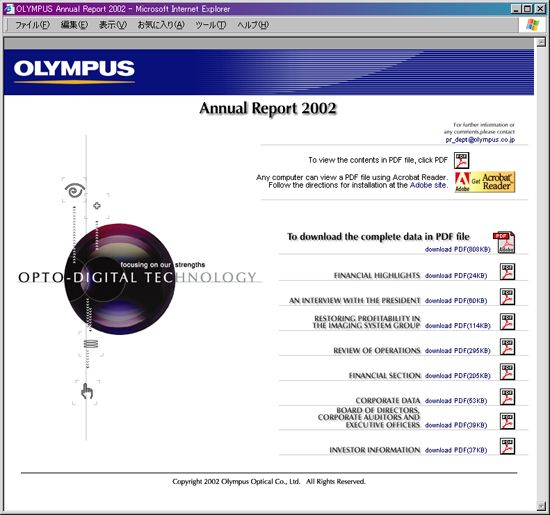The width and height of the screenshot is (550, 515).
Task: Click 'download PDF(60KB)' for President interview
Action: coord(456,301)
